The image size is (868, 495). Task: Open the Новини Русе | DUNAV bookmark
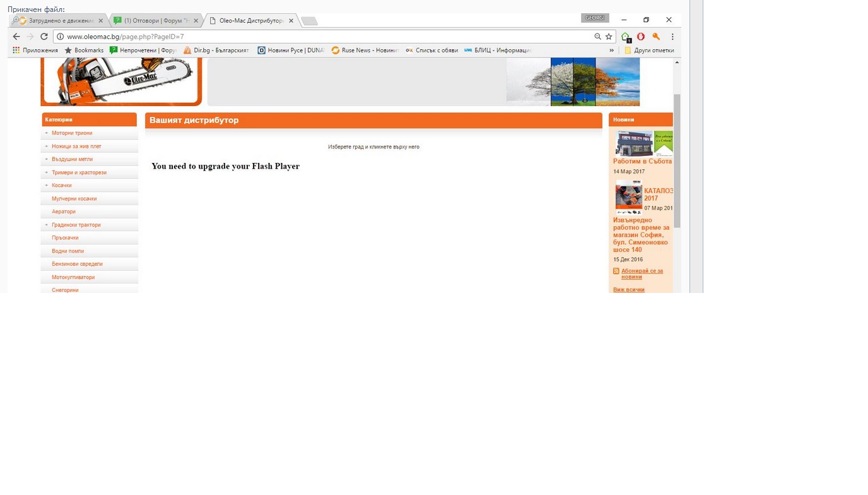[x=291, y=51]
